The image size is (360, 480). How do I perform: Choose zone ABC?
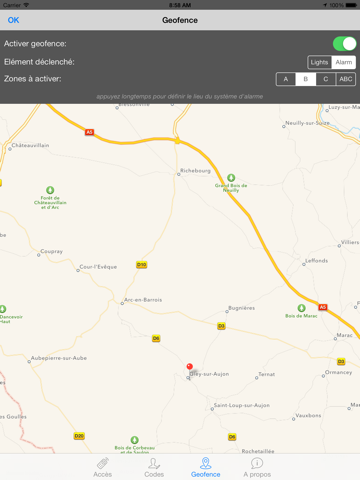pyautogui.click(x=346, y=79)
